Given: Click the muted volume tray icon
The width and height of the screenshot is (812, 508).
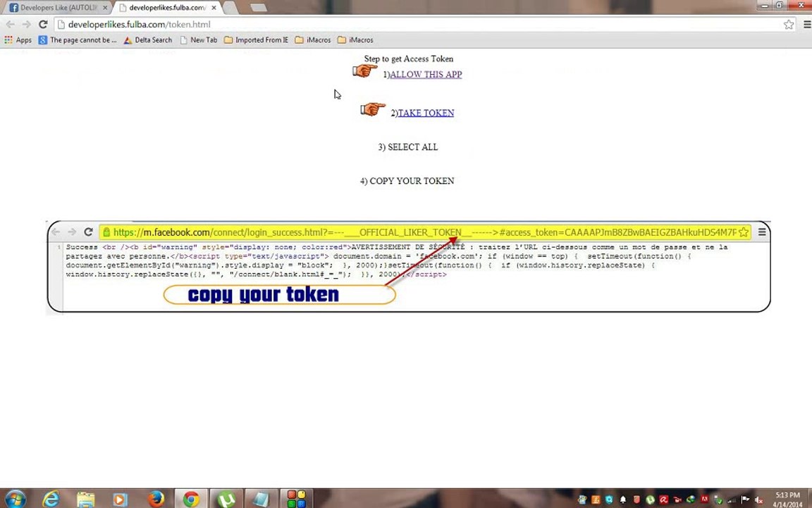Looking at the screenshot, I should [758, 500].
